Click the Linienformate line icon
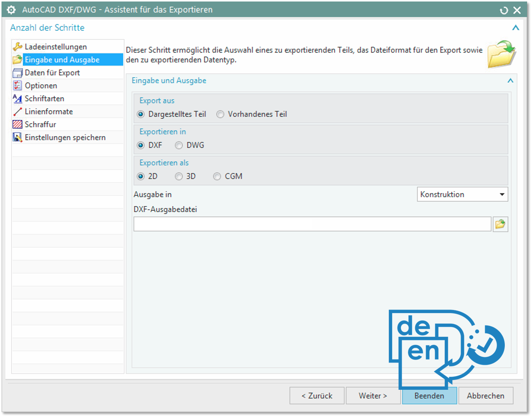 pos(17,112)
